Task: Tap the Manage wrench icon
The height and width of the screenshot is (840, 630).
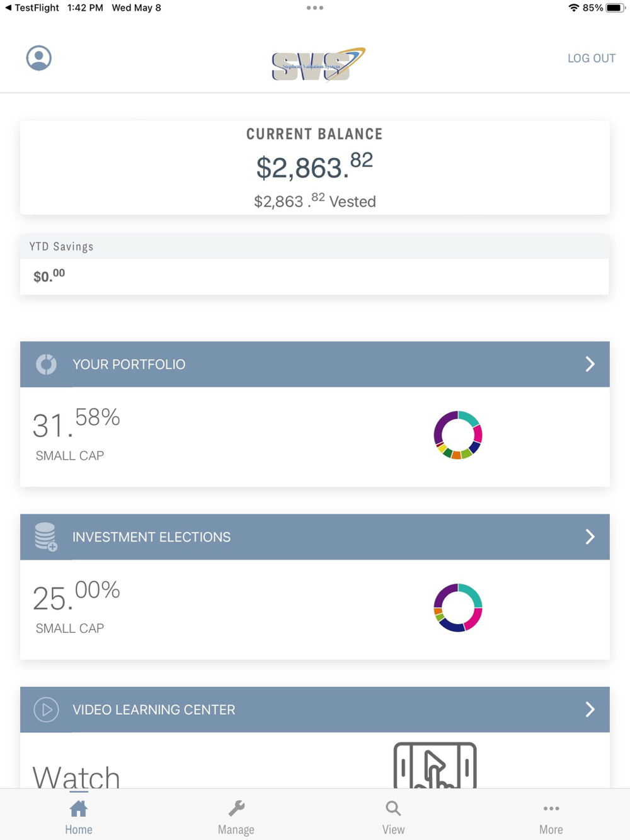Action: tap(236, 809)
